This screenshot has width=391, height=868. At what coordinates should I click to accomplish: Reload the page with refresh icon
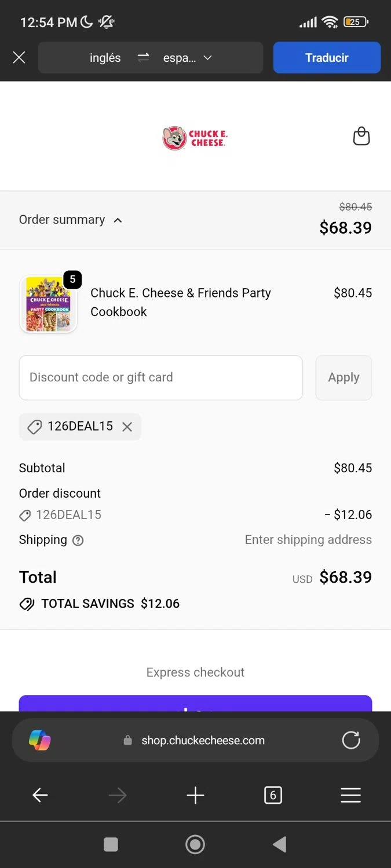click(351, 740)
